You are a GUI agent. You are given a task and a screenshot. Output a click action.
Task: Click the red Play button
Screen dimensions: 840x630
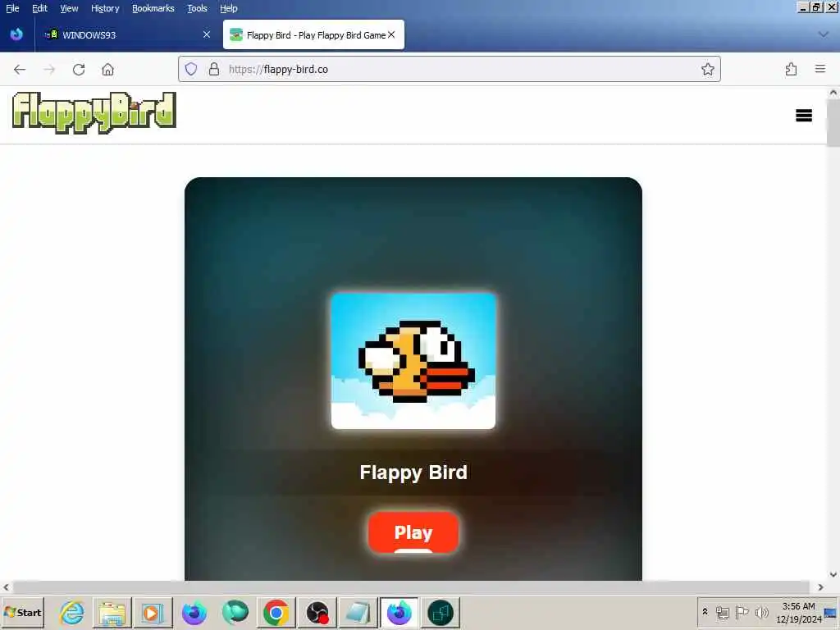click(x=413, y=532)
